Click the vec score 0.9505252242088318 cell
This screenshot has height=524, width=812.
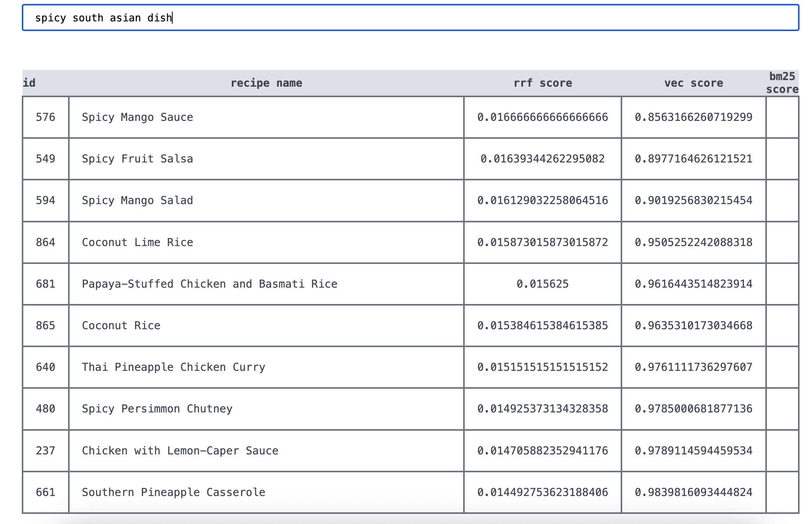coord(693,243)
